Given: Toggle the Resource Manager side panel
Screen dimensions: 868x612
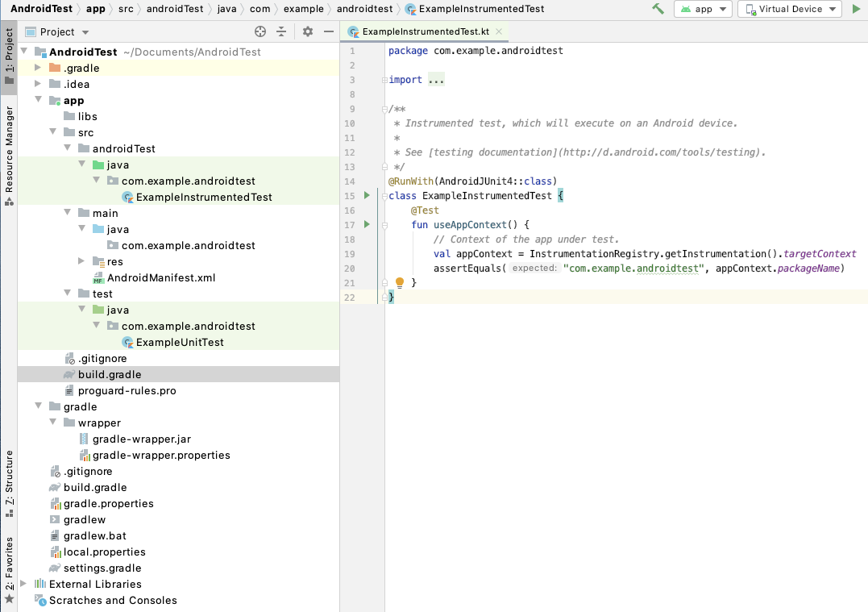Looking at the screenshot, I should (9, 153).
